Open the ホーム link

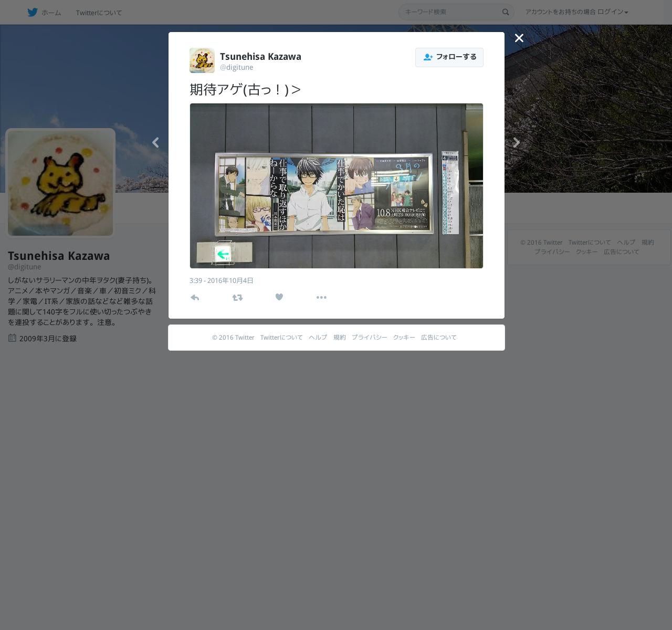pos(51,13)
